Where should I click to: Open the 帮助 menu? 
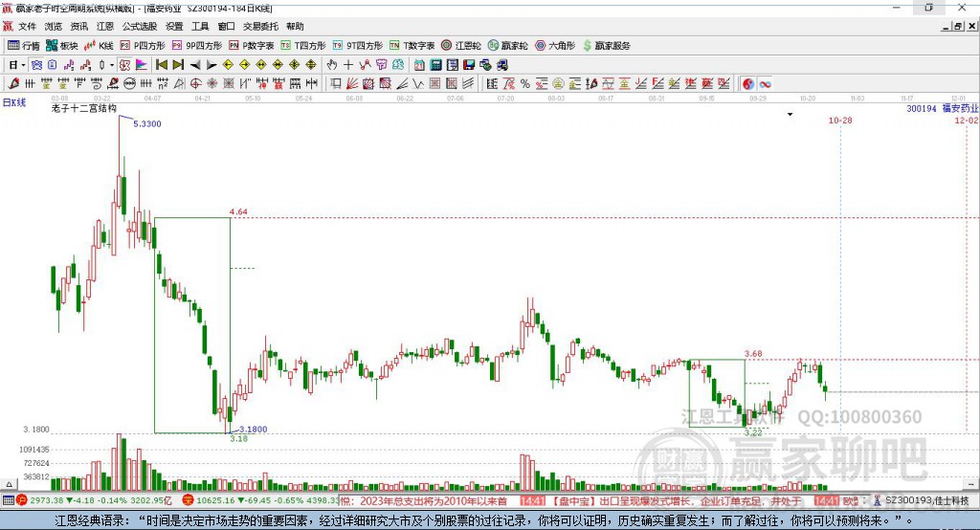(295, 26)
